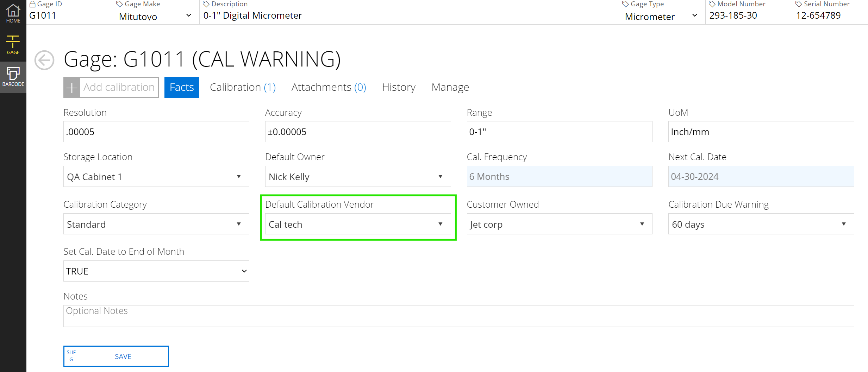Screen dimensions: 868x372
Task: Click the Optional Notes text area
Action: pyautogui.click(x=459, y=316)
